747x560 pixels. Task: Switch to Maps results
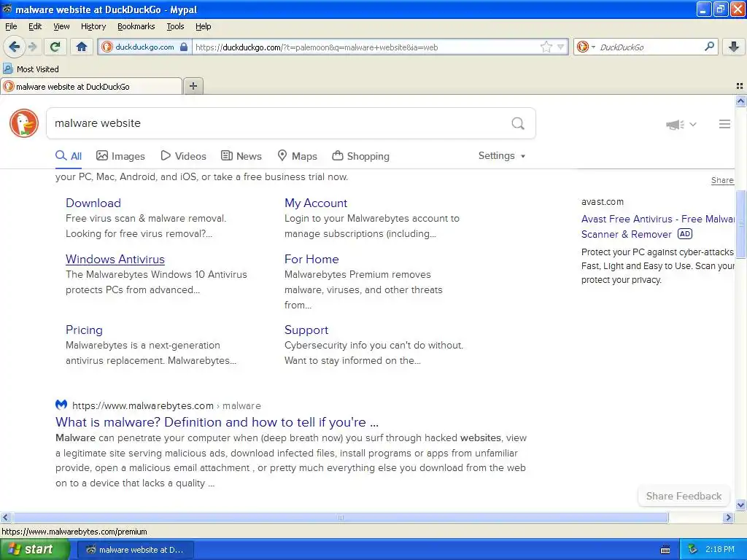tap(298, 156)
